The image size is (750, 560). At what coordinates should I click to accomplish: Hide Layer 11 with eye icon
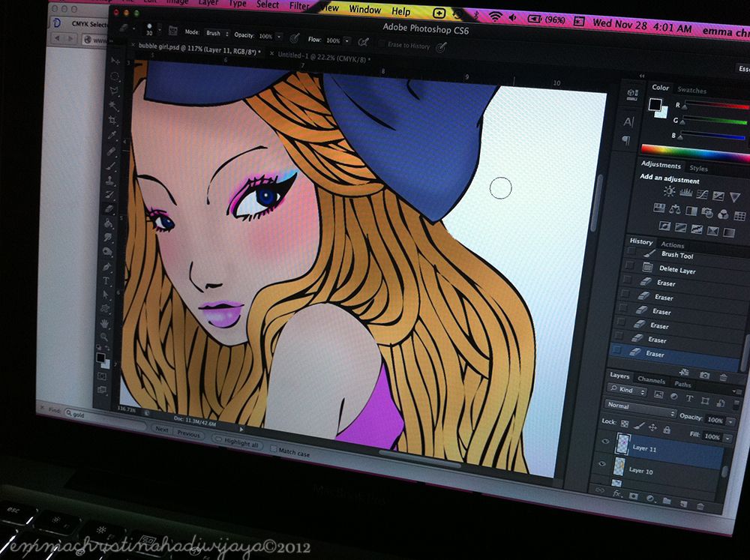coord(605,442)
